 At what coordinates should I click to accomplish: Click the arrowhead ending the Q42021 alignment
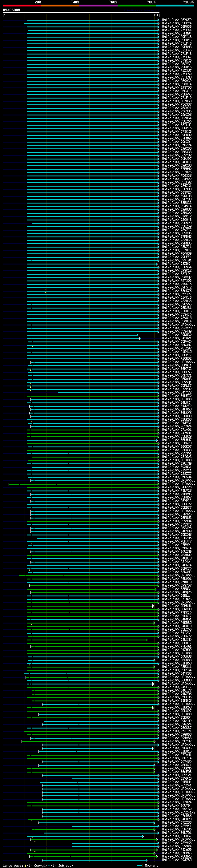coord(140,338)
